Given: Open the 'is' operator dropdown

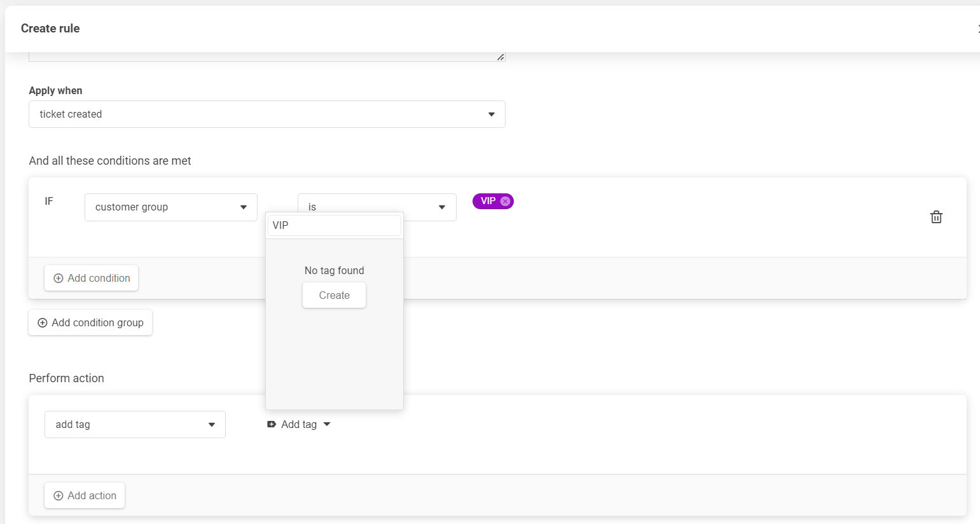Looking at the screenshot, I should coord(441,207).
